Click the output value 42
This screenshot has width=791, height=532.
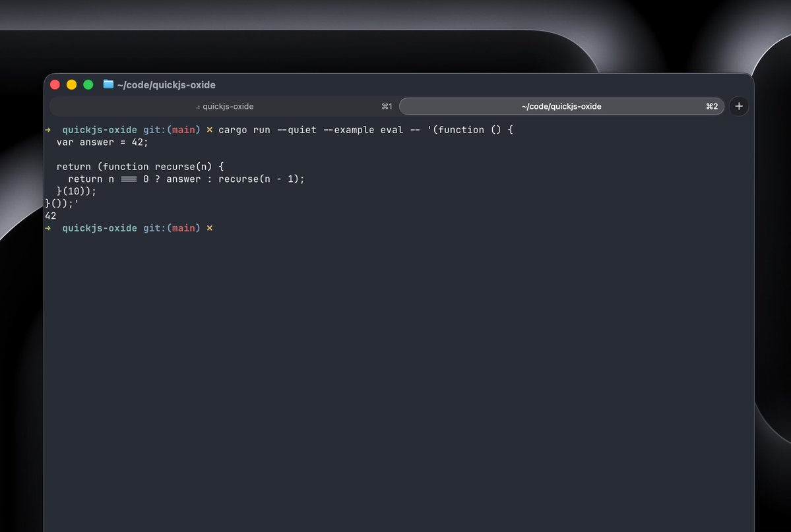point(50,216)
